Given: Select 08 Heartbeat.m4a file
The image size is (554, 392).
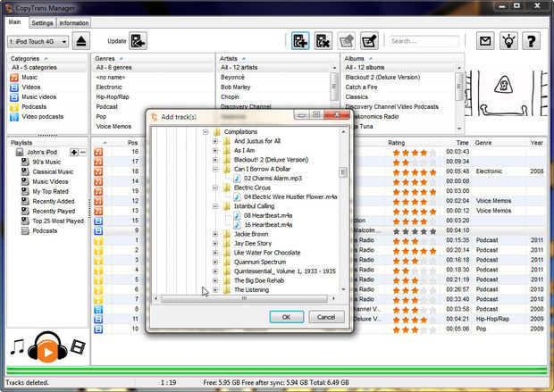Looking at the screenshot, I should [268, 215].
